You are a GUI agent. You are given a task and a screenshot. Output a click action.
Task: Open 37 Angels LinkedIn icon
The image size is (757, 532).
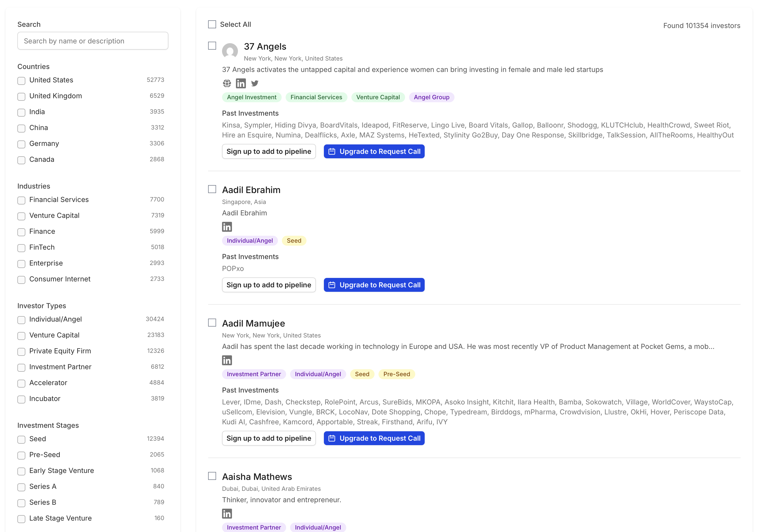241,83
